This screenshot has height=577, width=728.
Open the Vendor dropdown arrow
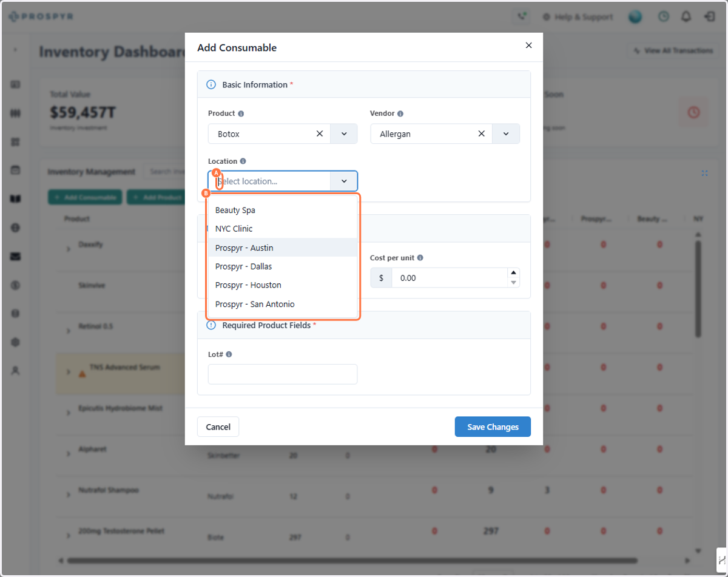coord(506,133)
